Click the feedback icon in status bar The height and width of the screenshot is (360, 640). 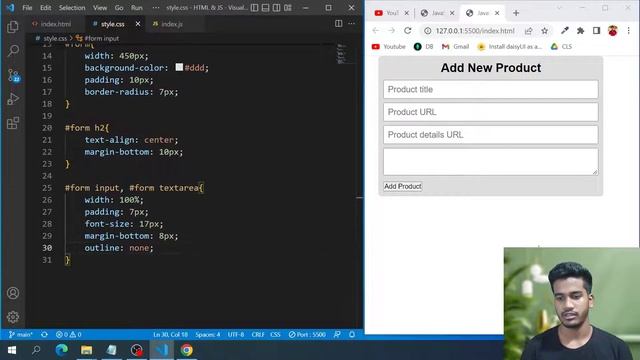[x=337, y=334]
